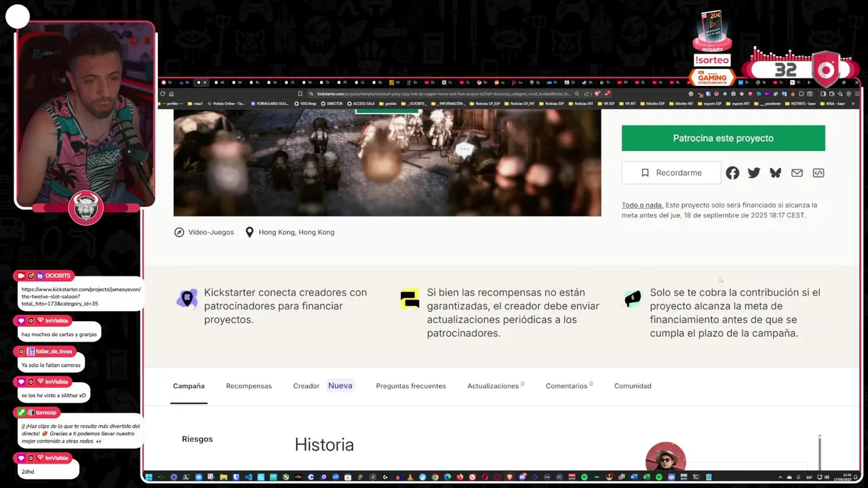Click the creator avatar with hat
The width and height of the screenshot is (868, 488).
[665, 457]
